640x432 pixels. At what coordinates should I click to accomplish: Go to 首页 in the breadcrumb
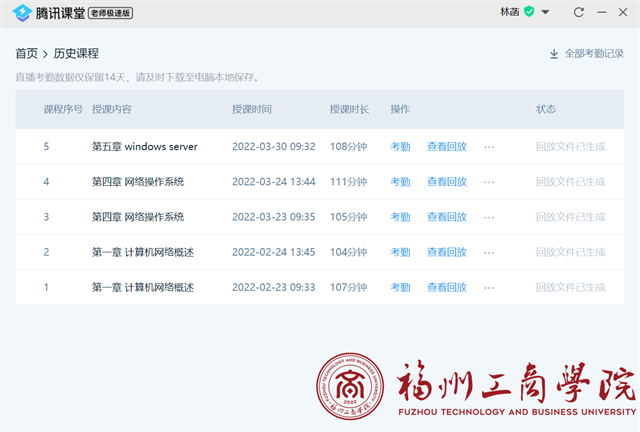click(27, 54)
